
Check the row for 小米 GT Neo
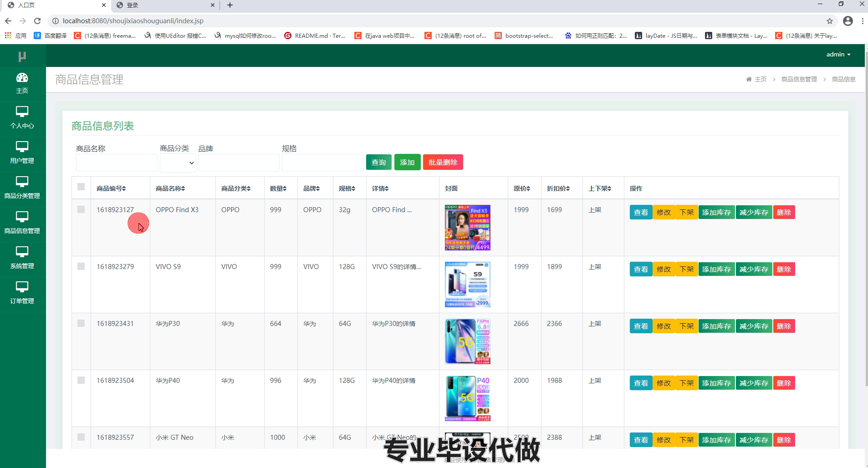(x=81, y=437)
